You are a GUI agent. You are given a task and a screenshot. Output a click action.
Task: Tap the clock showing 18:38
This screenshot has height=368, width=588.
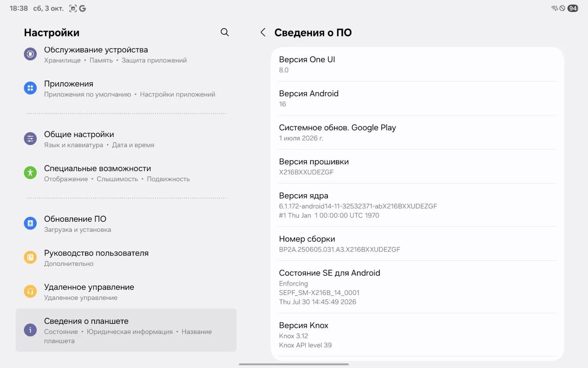click(x=19, y=8)
